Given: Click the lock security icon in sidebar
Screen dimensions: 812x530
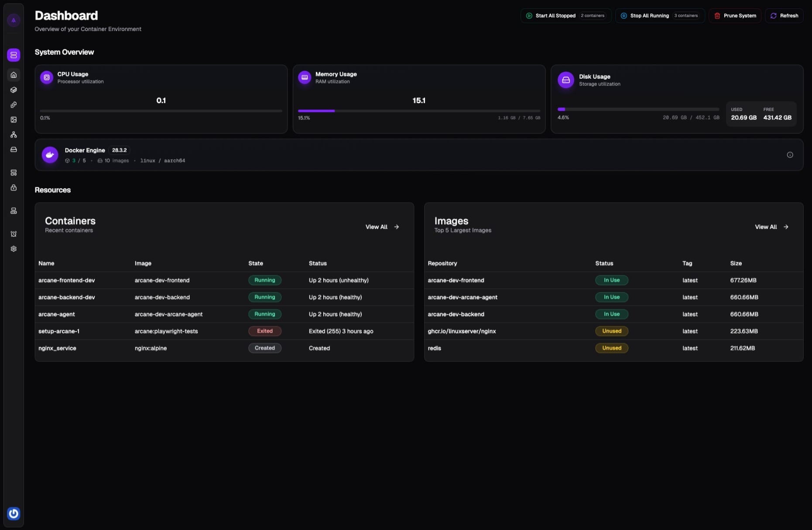Looking at the screenshot, I should (x=14, y=188).
